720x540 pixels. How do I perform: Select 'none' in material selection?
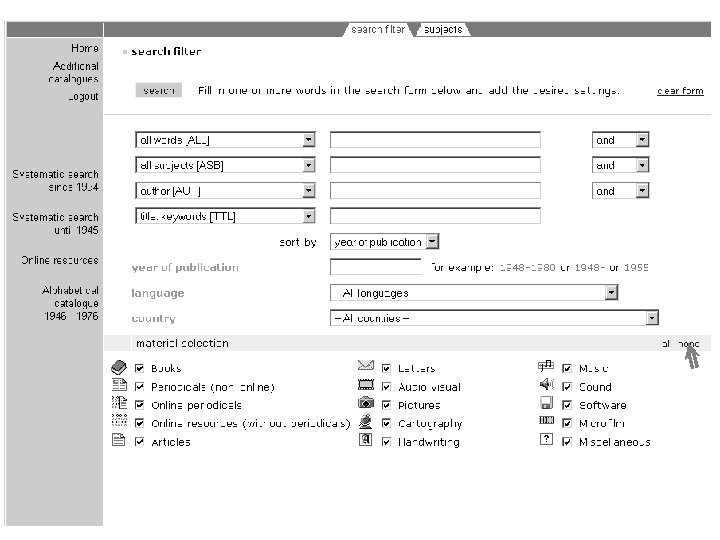689,343
